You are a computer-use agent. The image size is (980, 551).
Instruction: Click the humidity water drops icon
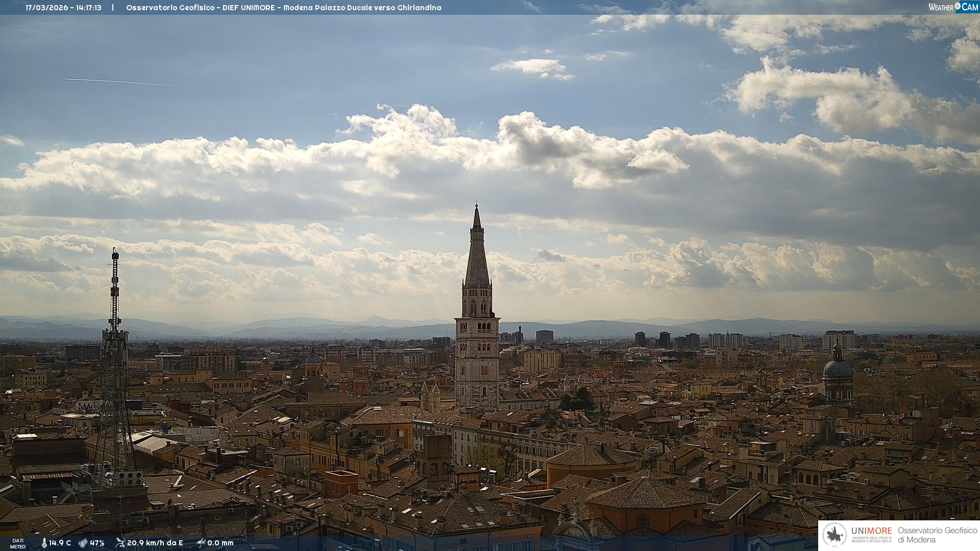click(x=83, y=543)
